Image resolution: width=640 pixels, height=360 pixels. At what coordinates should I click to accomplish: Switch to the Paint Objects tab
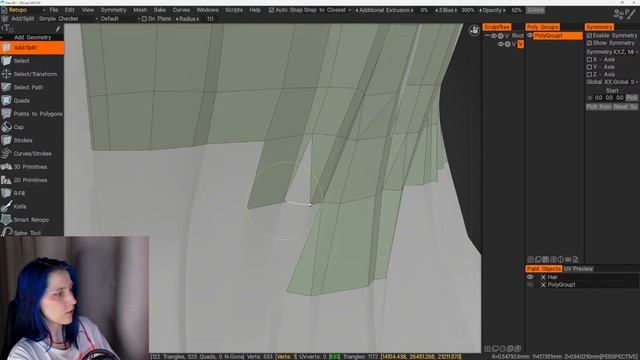pyautogui.click(x=544, y=269)
